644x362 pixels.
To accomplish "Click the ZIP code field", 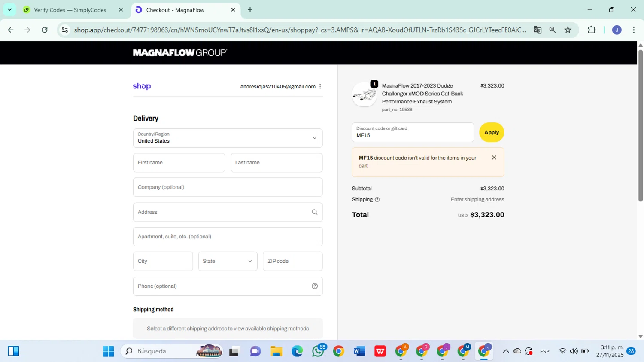I will (x=292, y=261).
